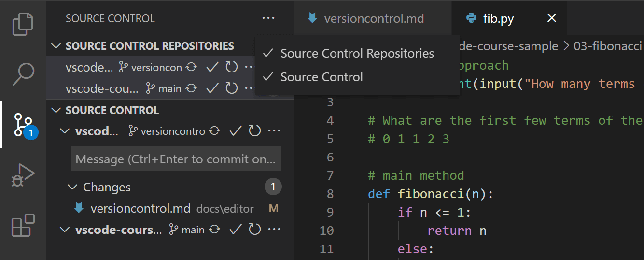Expand the vscode-cours main repository in Source Control
Viewport: 644px width, 260px height.
tap(64, 230)
